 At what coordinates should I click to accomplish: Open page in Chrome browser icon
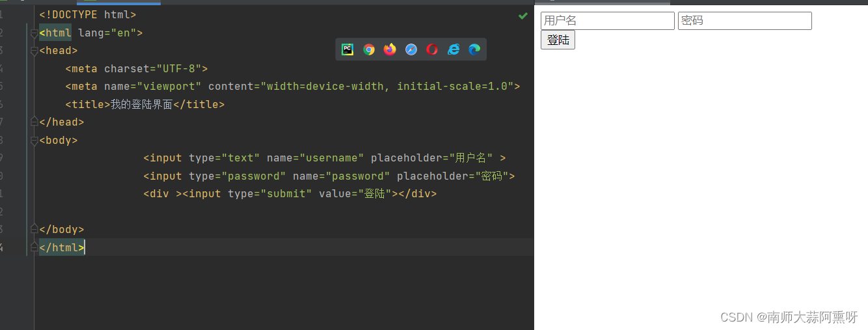[x=369, y=49]
